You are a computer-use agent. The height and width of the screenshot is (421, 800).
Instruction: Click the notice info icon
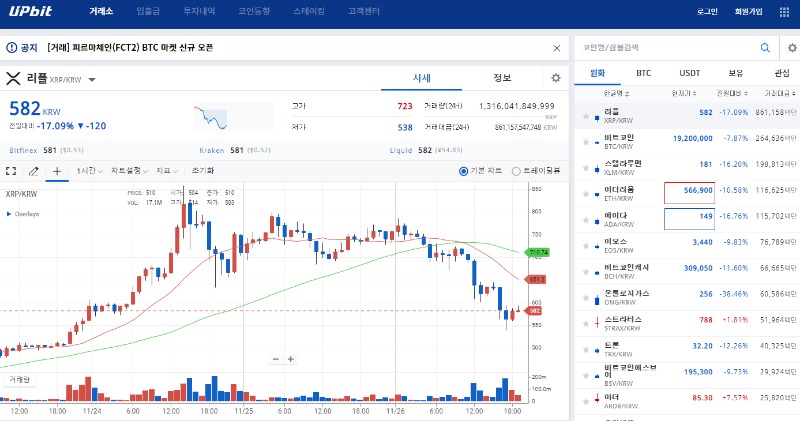(11, 47)
